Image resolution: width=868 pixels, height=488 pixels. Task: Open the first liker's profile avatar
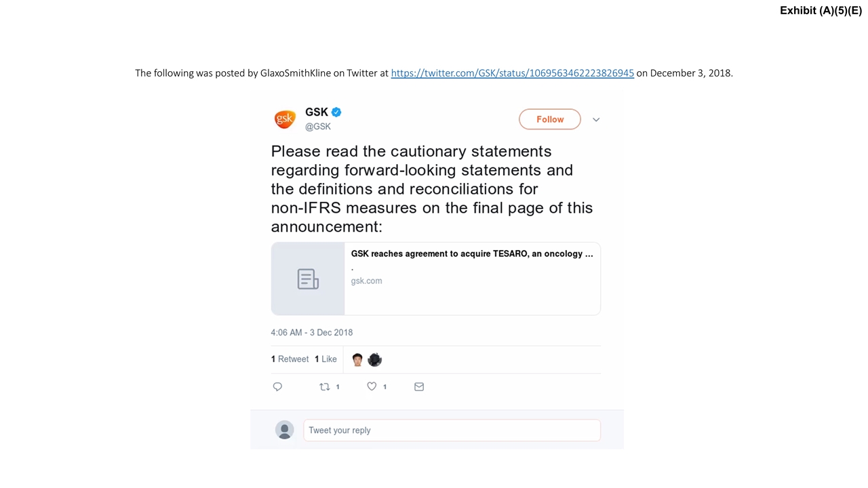tap(357, 359)
